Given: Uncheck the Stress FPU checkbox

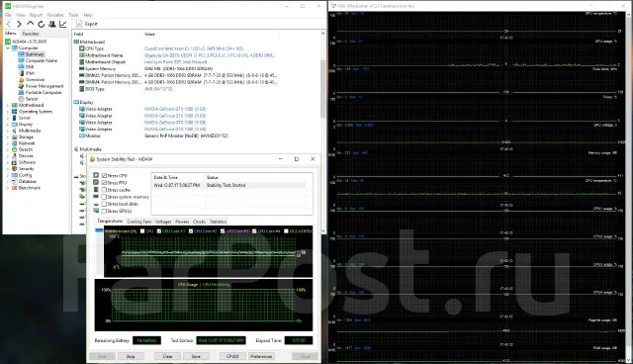Looking at the screenshot, I should tap(104, 183).
